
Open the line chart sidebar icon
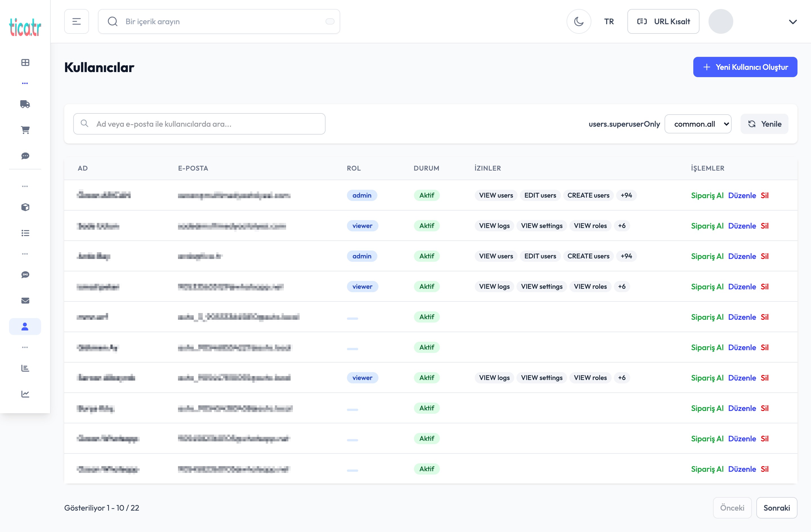[25, 394]
